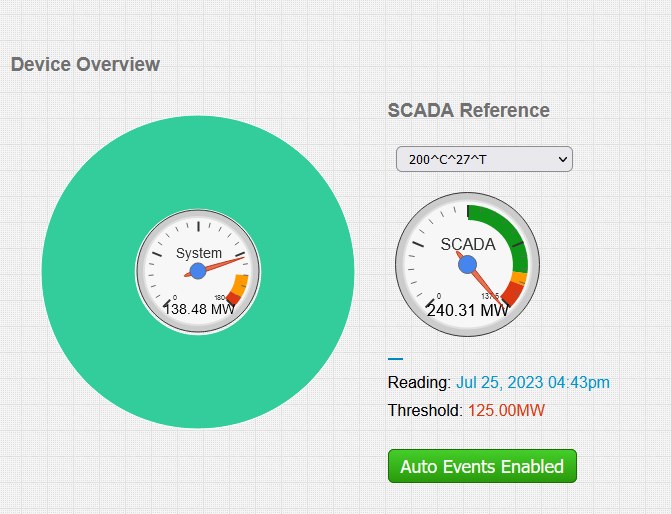Click the SCADA gauge showing 240.31 MW
671x514 pixels.
(x=467, y=264)
